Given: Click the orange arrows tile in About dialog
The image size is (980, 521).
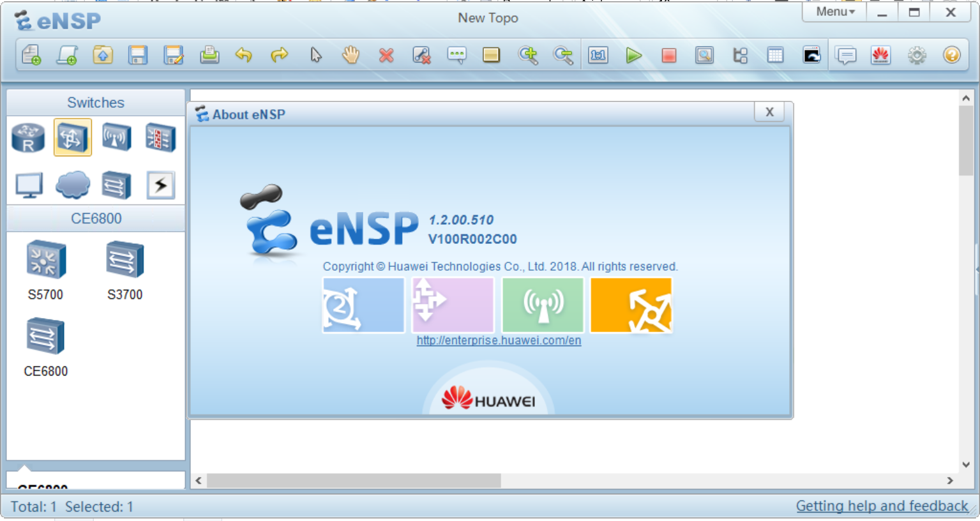Looking at the screenshot, I should (x=631, y=305).
